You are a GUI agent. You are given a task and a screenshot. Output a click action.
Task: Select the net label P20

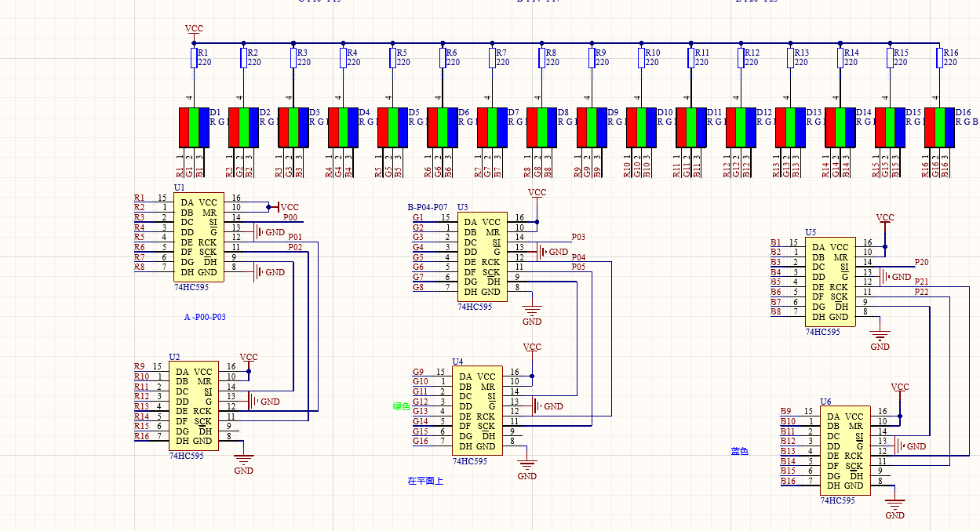click(x=922, y=262)
